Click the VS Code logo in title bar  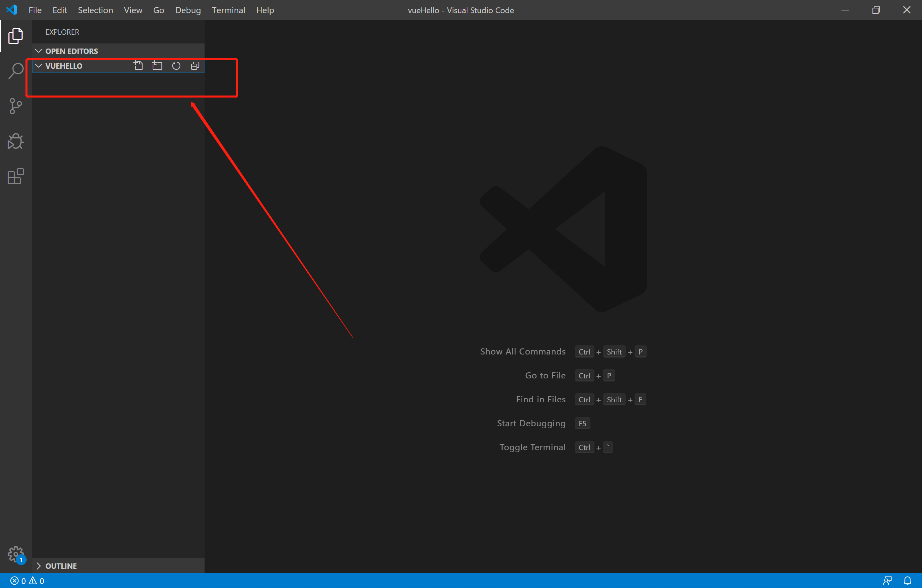pos(11,10)
